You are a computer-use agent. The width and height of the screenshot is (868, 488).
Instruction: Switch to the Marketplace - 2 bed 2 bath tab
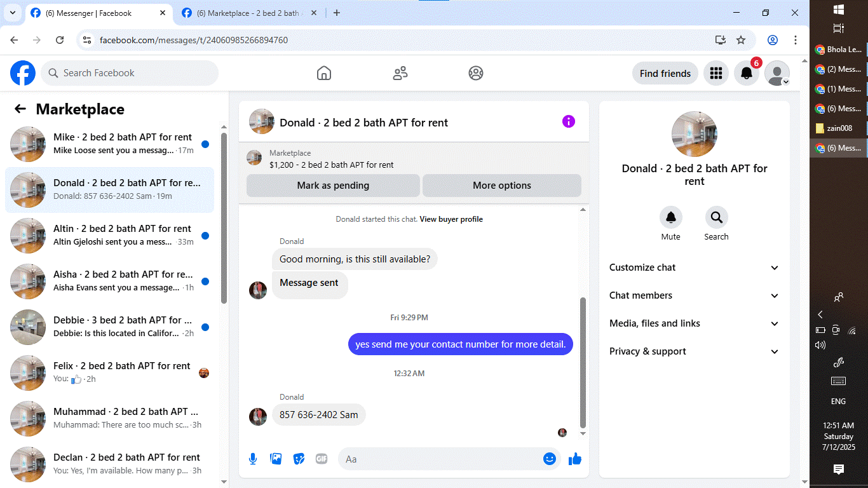(x=250, y=13)
